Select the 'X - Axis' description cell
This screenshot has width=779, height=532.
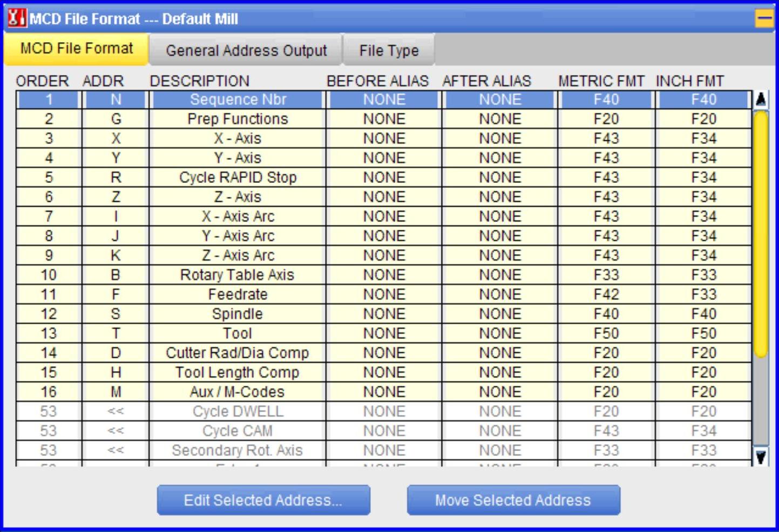tap(238, 139)
